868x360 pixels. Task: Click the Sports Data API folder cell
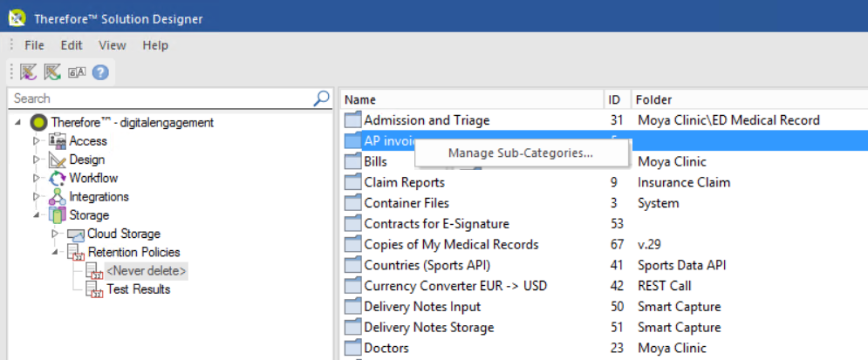click(681, 265)
